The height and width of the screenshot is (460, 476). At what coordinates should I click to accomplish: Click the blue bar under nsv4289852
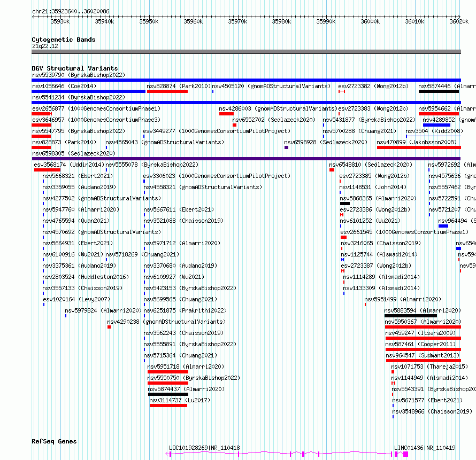point(436,125)
